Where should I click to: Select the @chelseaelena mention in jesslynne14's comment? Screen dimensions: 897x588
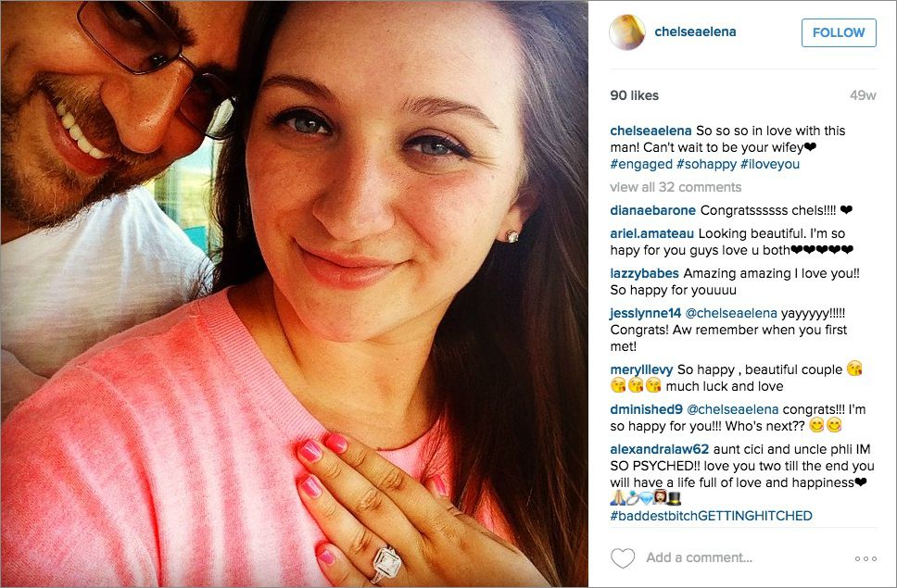coord(731,313)
